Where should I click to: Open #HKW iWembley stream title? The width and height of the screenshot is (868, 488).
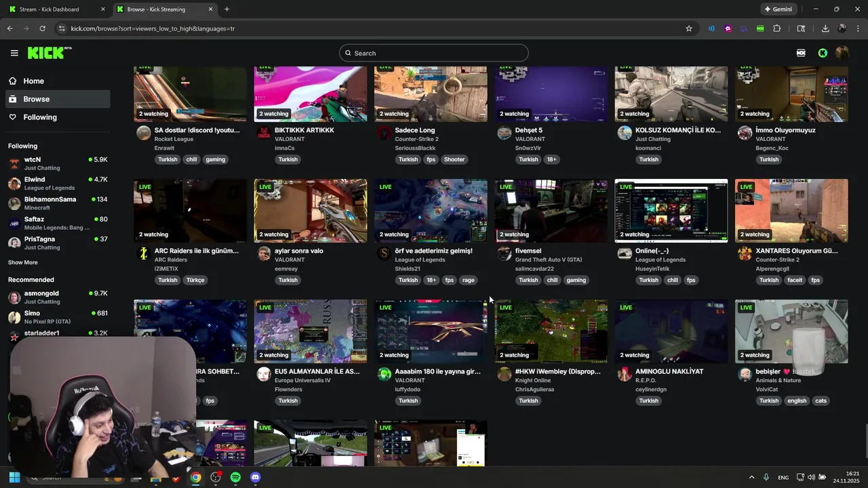(558, 371)
